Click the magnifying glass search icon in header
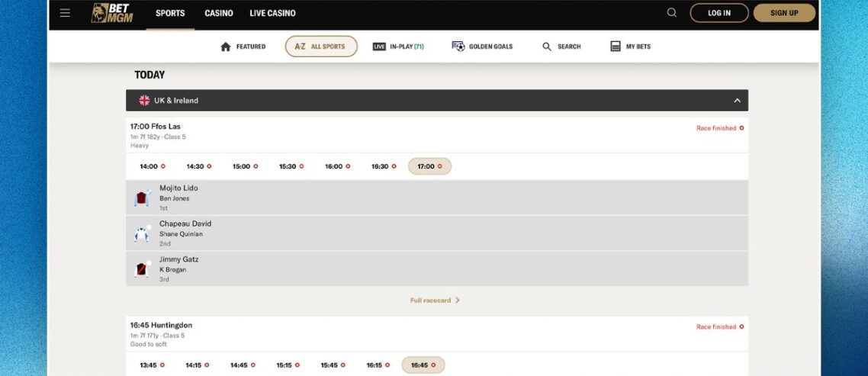Image resolution: width=868 pixels, height=376 pixels. coord(671,13)
